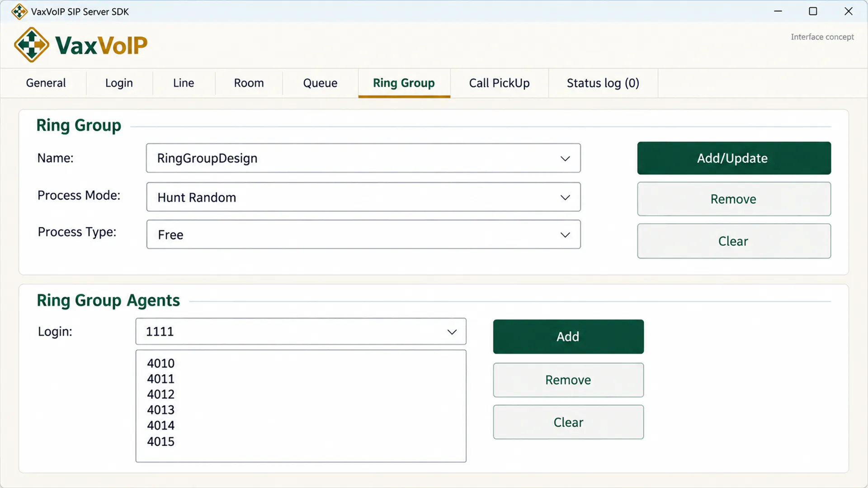View the Status log (0) tab

tap(603, 83)
